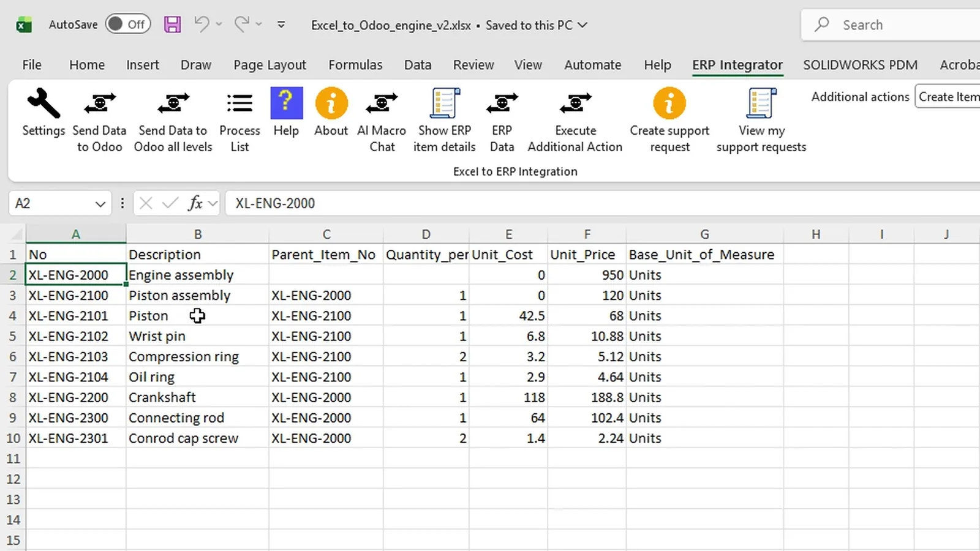Image resolution: width=980 pixels, height=551 pixels.
Task: Toggle the AutoSave switch
Action: pyautogui.click(x=128, y=24)
